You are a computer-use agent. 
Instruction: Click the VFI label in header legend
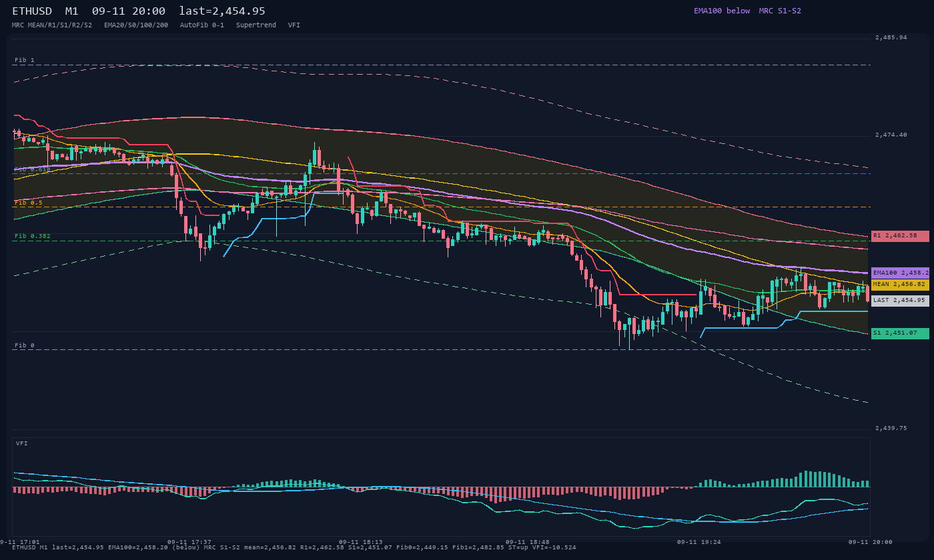pos(294,25)
